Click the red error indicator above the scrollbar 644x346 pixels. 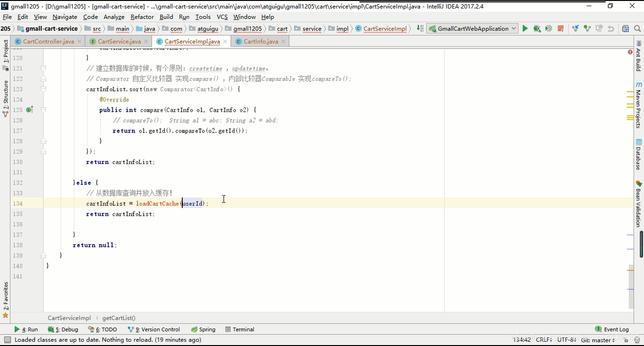click(x=630, y=52)
